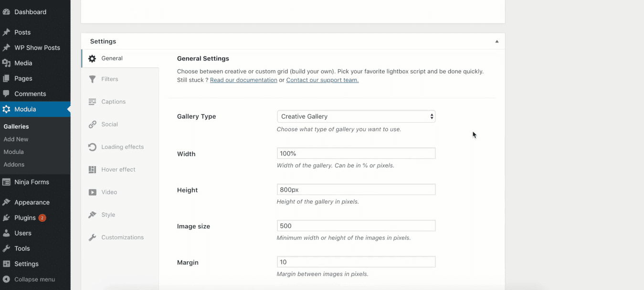Open the Media menu
The width and height of the screenshot is (644, 290).
coord(23,63)
